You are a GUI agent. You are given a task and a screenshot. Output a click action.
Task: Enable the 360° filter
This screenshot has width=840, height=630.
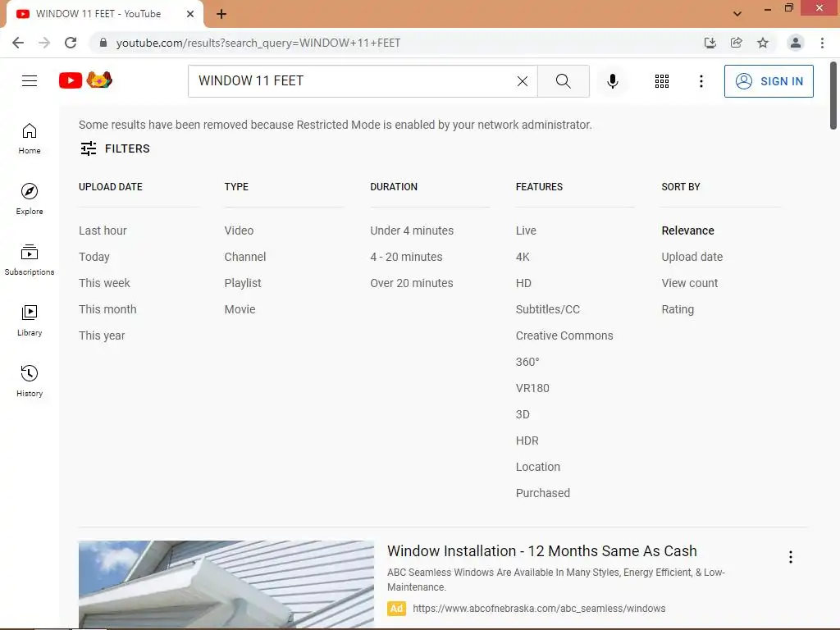(x=527, y=362)
